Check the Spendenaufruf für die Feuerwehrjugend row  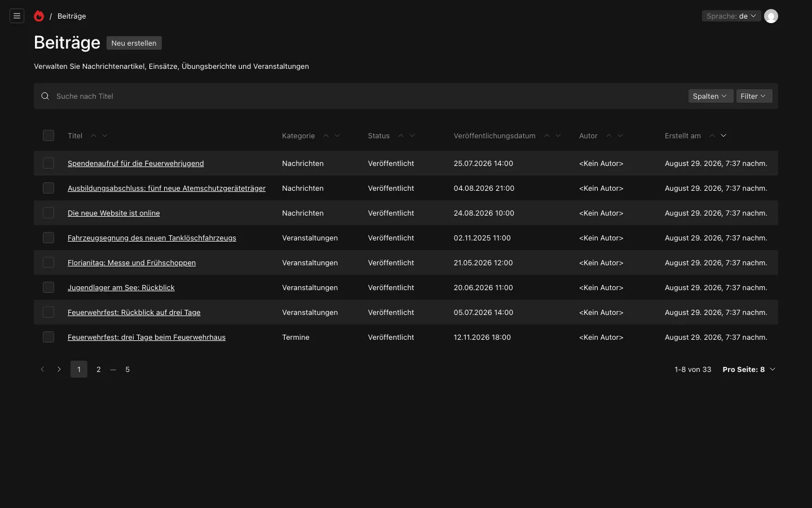coord(48,163)
